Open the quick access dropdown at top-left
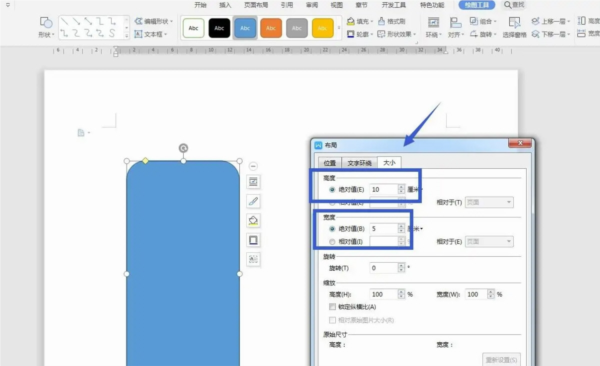The height and width of the screenshot is (366, 600). (x=8, y=5)
